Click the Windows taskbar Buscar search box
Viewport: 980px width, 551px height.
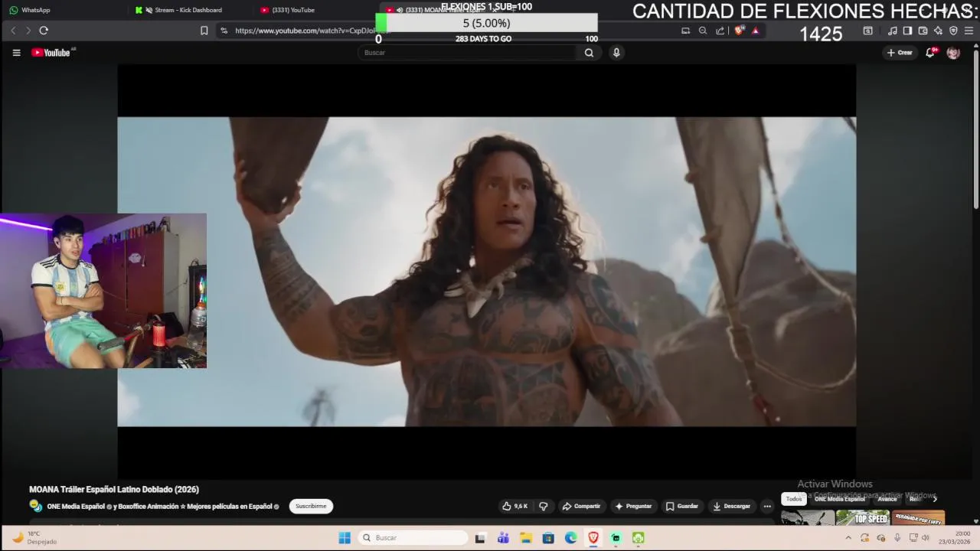coord(411,538)
